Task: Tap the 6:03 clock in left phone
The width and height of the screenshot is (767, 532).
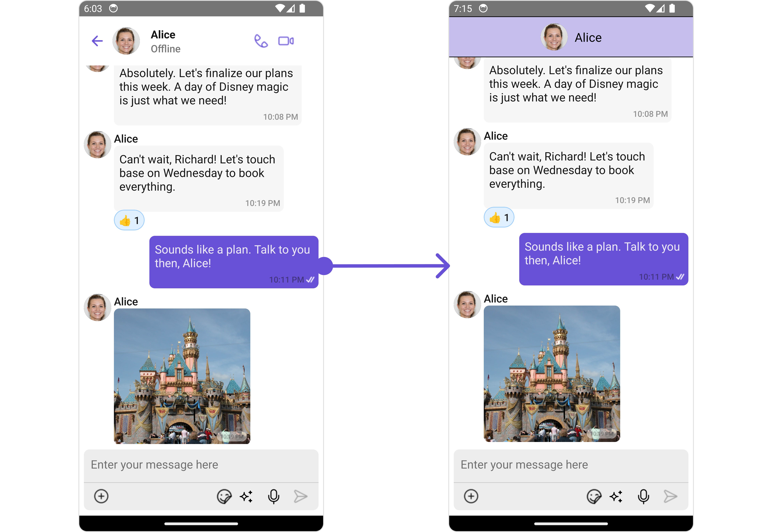Action: coord(93,9)
